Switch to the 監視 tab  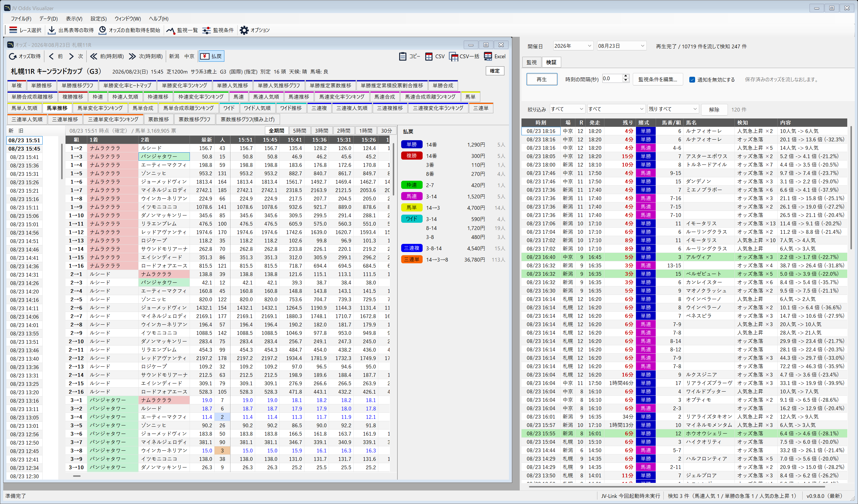point(532,62)
